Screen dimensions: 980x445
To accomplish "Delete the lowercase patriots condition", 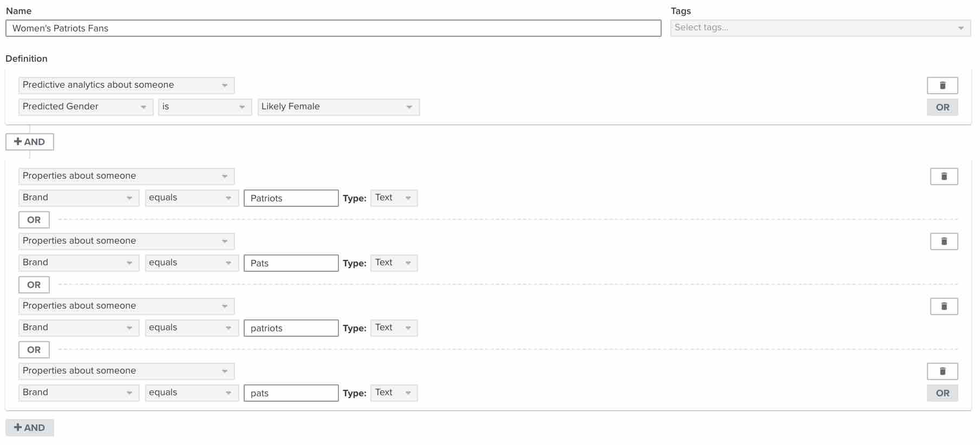I will point(944,306).
